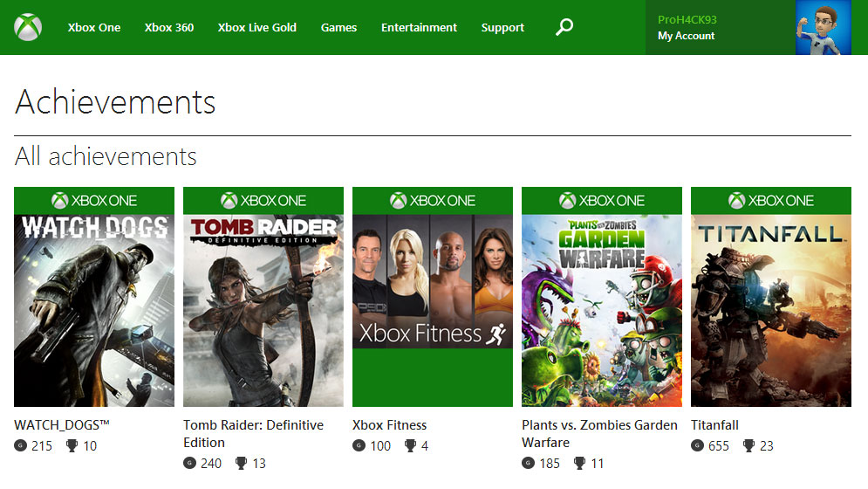Click WATCH_DOGS achievement count 10
This screenshot has width=868, height=489.
90,445
